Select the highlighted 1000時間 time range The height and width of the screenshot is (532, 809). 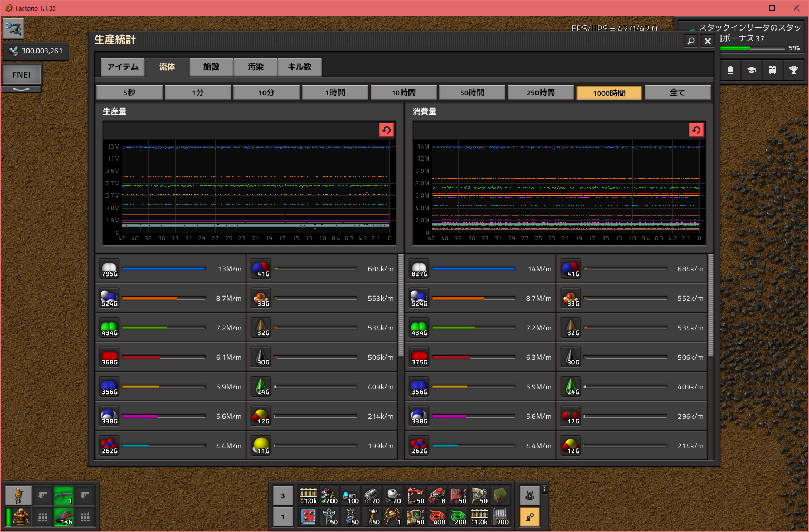tap(609, 93)
